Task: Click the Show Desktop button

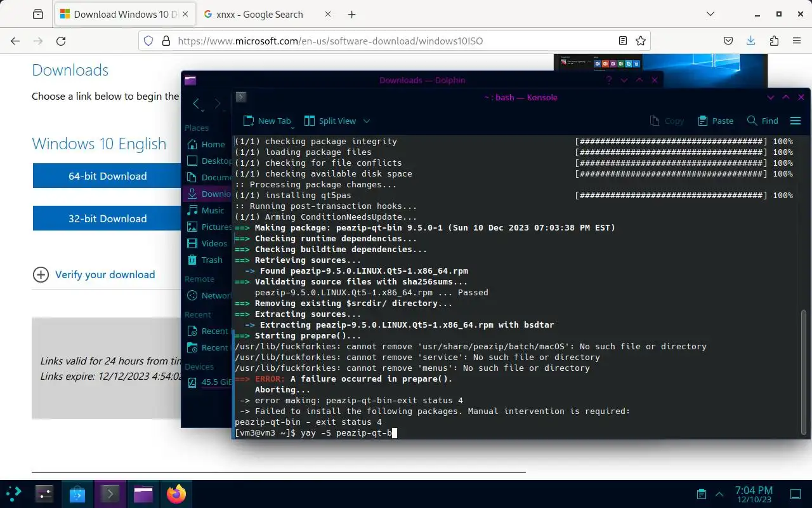Action: click(x=796, y=493)
